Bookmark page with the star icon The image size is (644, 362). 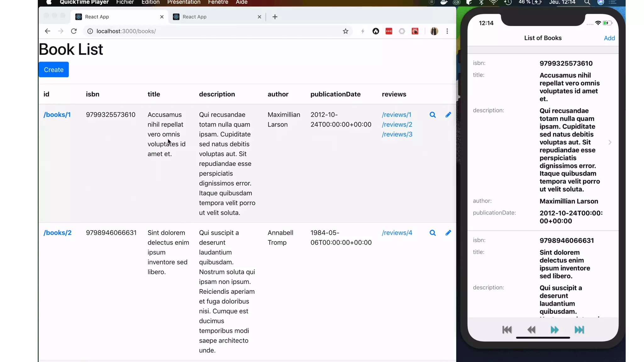click(x=346, y=31)
